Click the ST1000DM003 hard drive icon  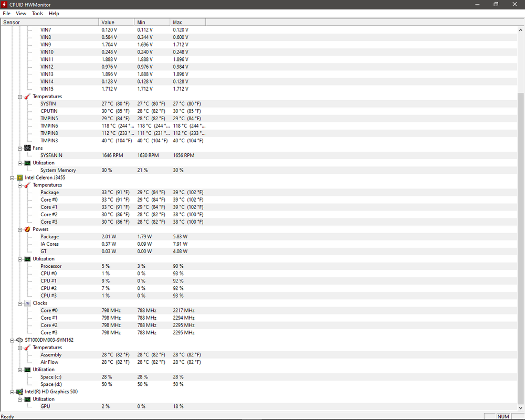click(20, 340)
